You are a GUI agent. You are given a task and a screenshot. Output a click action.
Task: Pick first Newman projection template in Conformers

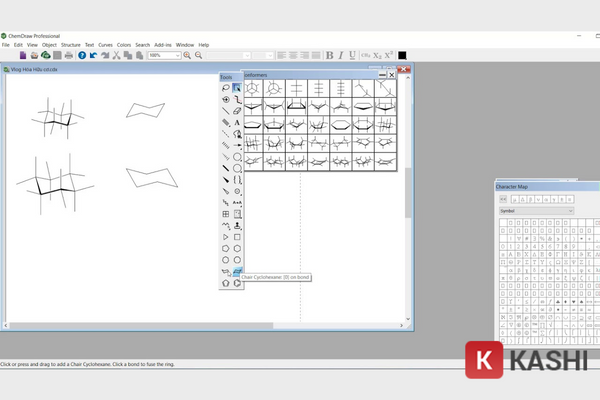[252, 88]
